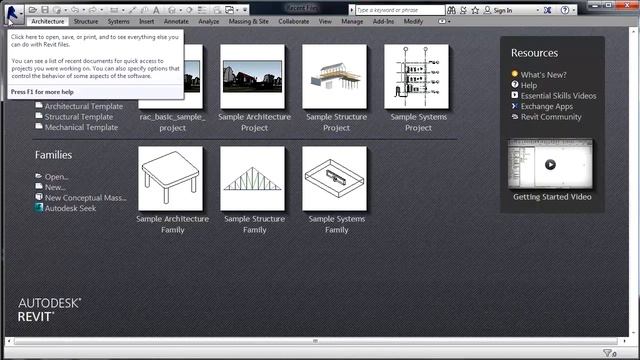Click the keyword or phrase search field

pos(400,10)
